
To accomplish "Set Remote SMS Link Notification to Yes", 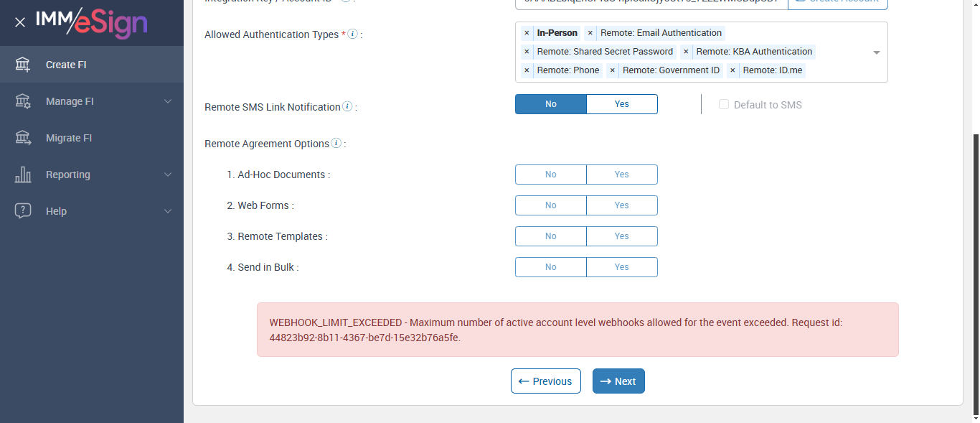I will pyautogui.click(x=621, y=104).
